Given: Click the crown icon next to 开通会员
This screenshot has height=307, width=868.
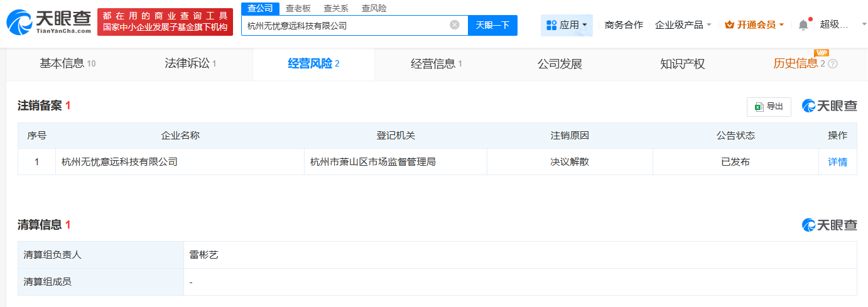Looking at the screenshot, I should [x=729, y=25].
